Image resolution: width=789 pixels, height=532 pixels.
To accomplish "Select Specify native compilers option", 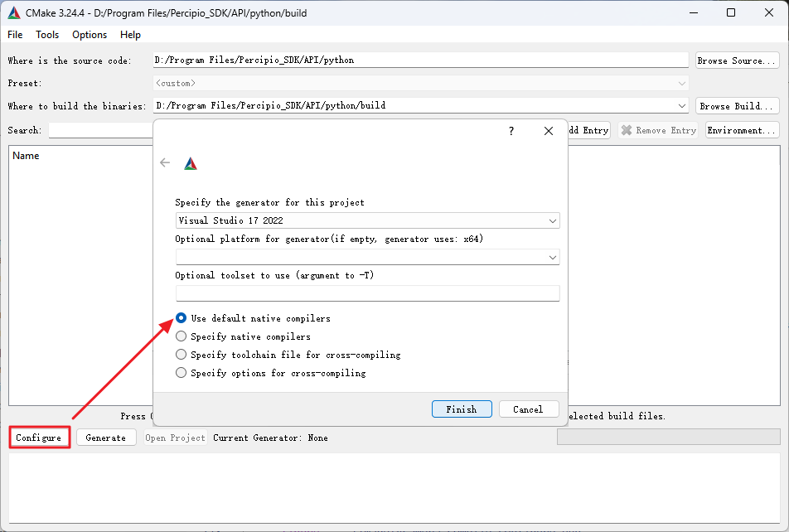I will [x=182, y=336].
